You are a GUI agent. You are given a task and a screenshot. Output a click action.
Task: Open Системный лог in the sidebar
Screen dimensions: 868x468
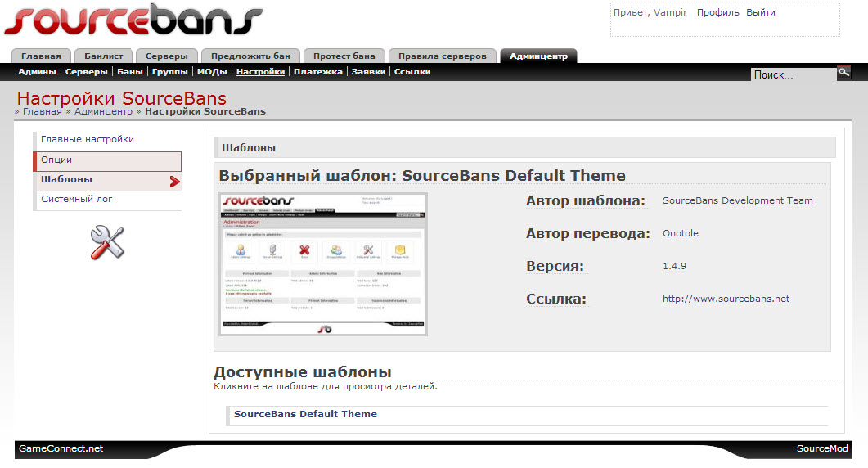pyautogui.click(x=107, y=200)
